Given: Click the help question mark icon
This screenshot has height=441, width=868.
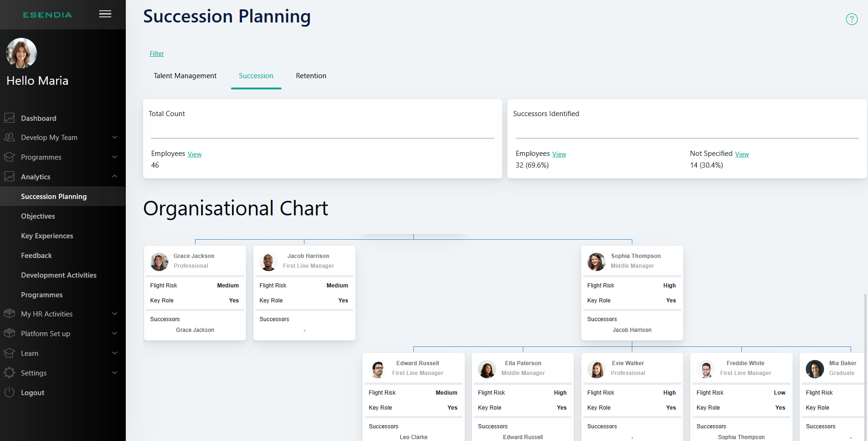Looking at the screenshot, I should pos(852,19).
